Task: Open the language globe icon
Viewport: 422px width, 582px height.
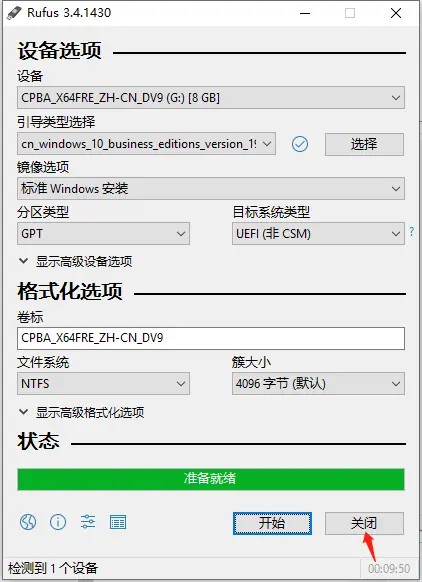Action: tap(28, 522)
